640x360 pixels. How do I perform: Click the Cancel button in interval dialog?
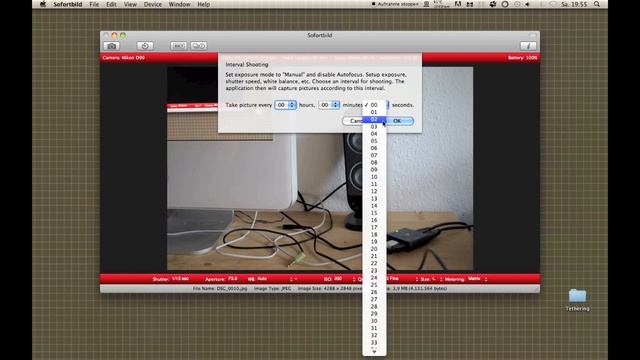click(353, 121)
